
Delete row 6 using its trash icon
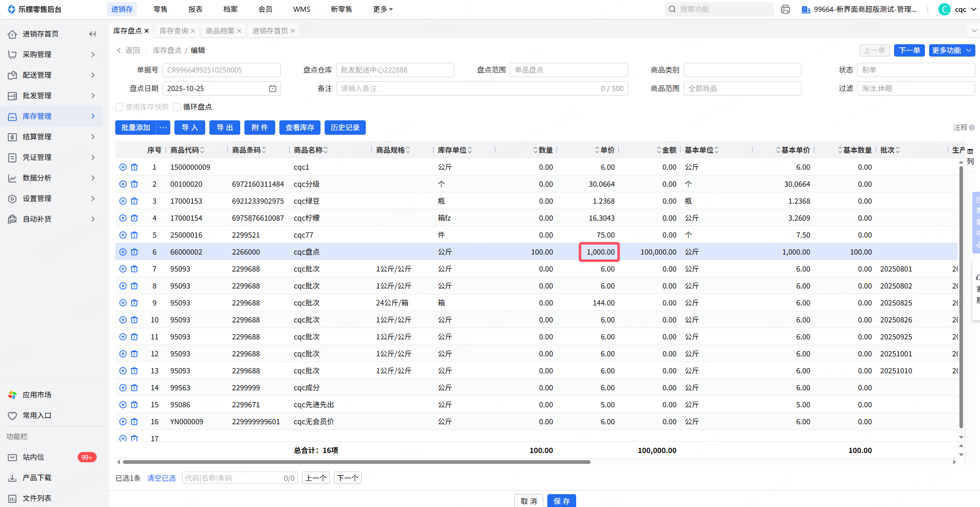pyautogui.click(x=134, y=252)
